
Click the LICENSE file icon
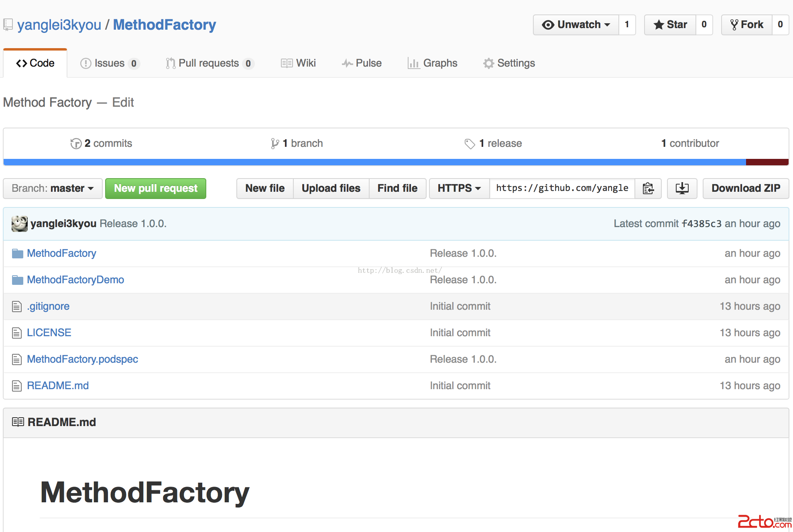pyautogui.click(x=16, y=333)
